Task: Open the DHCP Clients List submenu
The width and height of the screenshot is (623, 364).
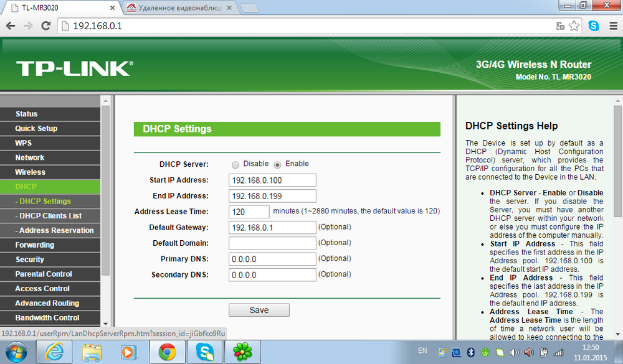Action: (x=50, y=216)
